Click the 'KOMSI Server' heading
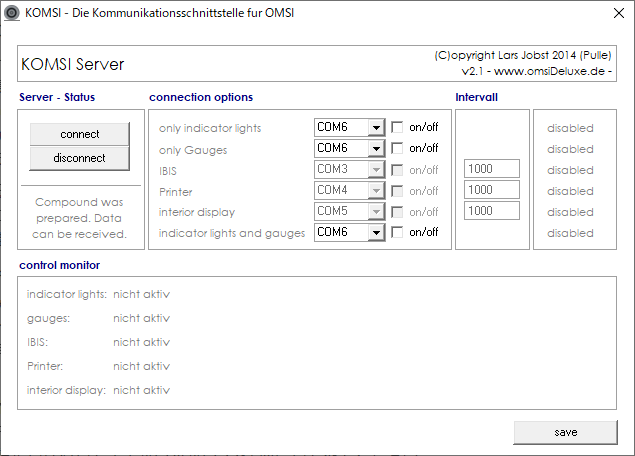 click(72, 64)
